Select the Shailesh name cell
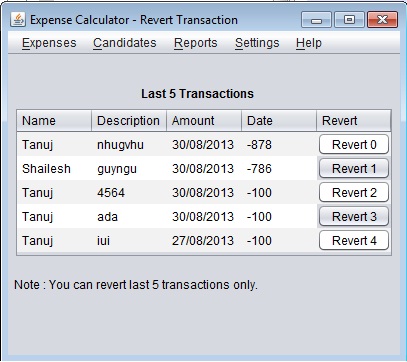Screen dimensions: 407x362 click(54, 169)
